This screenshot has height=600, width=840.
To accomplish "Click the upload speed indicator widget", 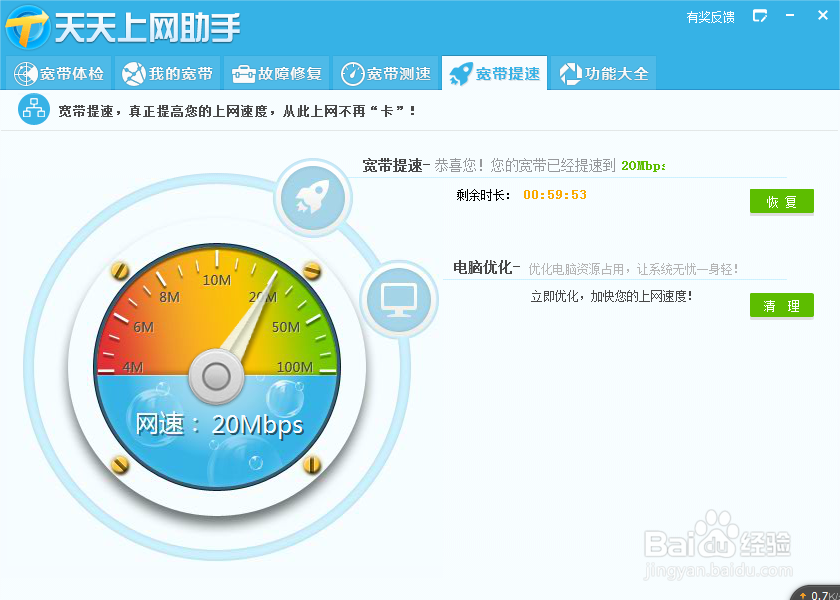I will click(x=817, y=594).
